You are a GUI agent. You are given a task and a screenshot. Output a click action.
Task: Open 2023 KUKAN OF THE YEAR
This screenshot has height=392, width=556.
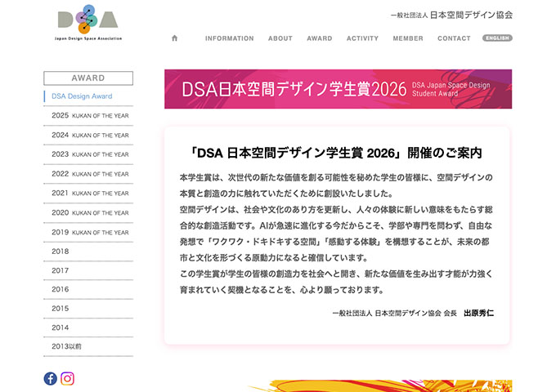(90, 154)
